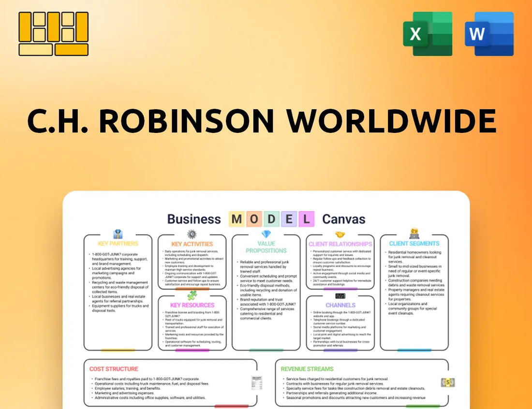Click the person icon above Client Segments
532x409 pixels.
[414, 234]
